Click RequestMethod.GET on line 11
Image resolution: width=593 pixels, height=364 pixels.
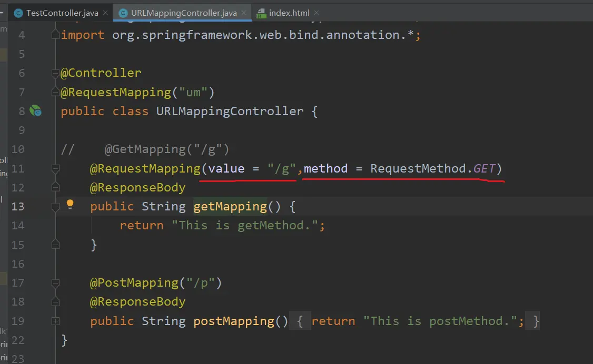click(433, 168)
